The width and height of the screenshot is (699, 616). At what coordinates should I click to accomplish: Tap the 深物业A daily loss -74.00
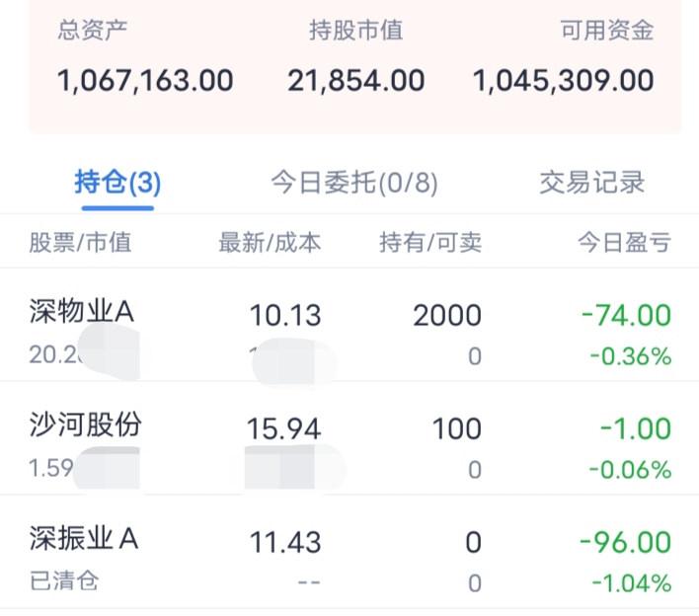(626, 316)
